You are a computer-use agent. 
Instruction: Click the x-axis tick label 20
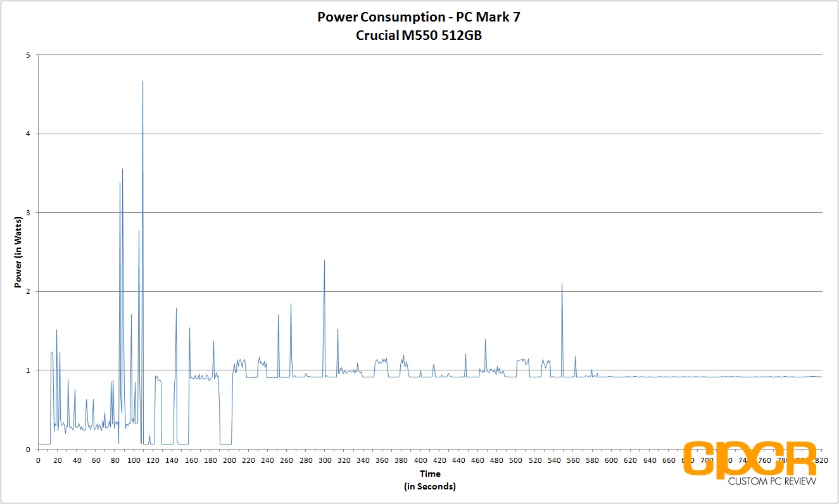pos(58,460)
